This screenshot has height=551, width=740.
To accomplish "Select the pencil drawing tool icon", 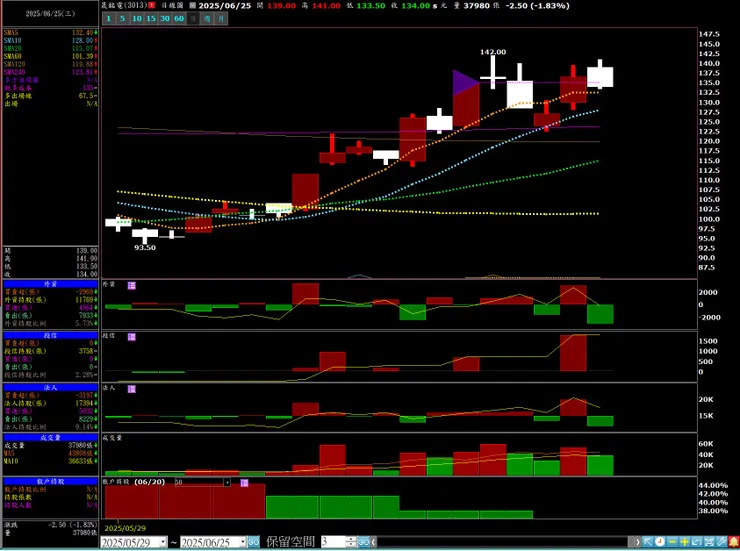I will click(x=722, y=542).
